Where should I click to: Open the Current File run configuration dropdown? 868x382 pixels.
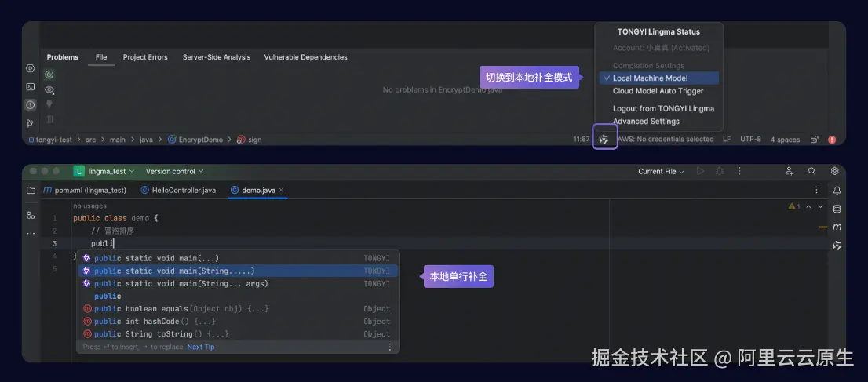tap(661, 171)
